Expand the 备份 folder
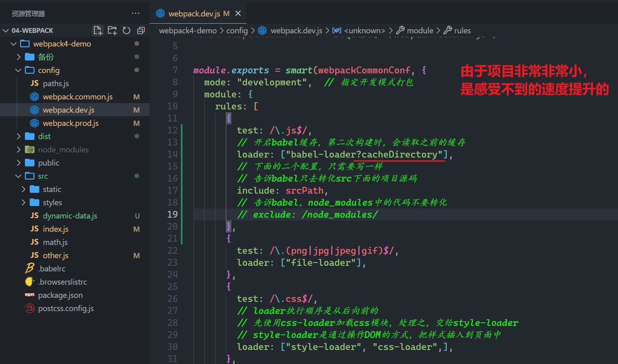The width and height of the screenshot is (618, 364). [x=18, y=57]
